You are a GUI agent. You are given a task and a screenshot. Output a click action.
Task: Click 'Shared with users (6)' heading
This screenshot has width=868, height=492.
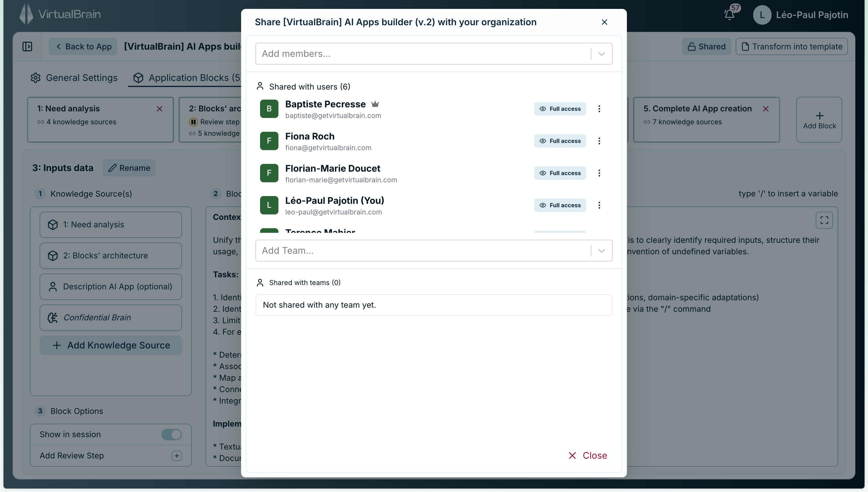click(x=309, y=87)
